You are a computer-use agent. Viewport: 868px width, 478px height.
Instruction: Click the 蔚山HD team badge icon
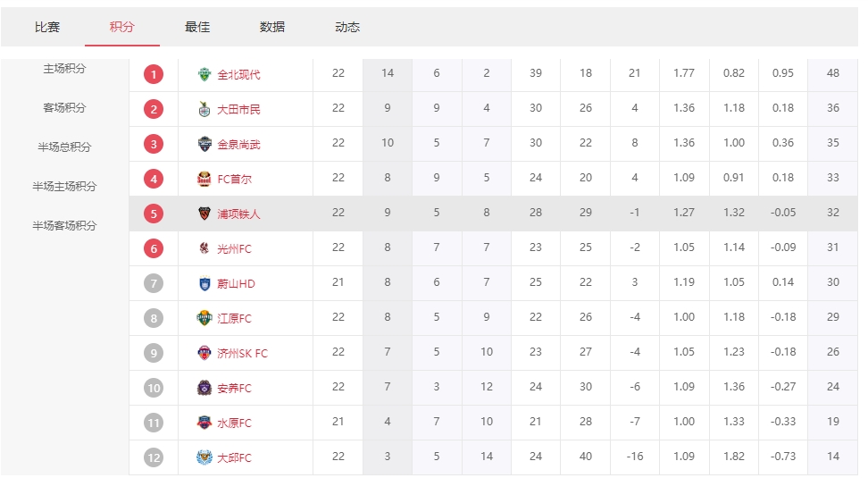(x=204, y=283)
